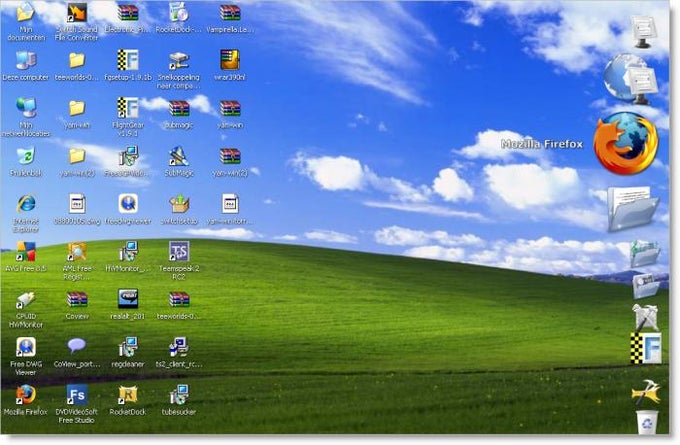Launch the RocketDock desktop shortcut
The image size is (680, 445).
point(128,395)
